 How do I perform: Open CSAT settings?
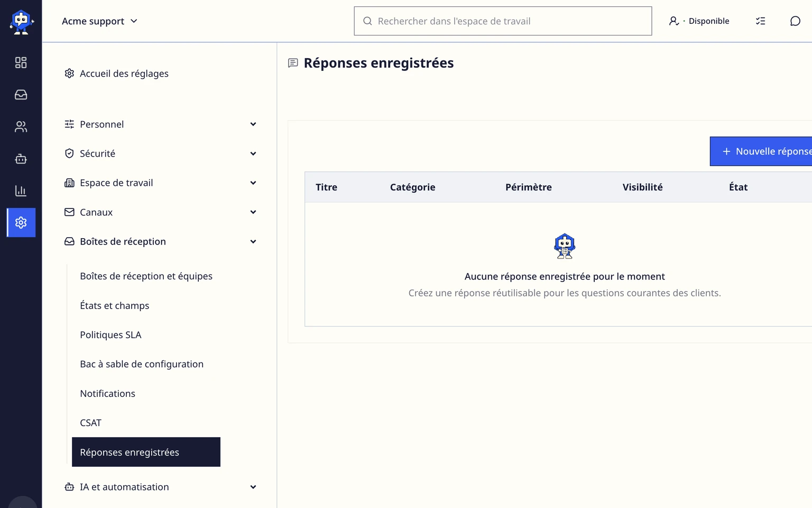tap(146, 423)
